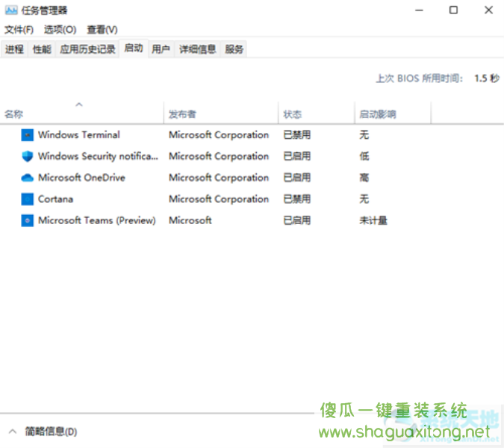Switch to the 服务 tab

click(234, 49)
